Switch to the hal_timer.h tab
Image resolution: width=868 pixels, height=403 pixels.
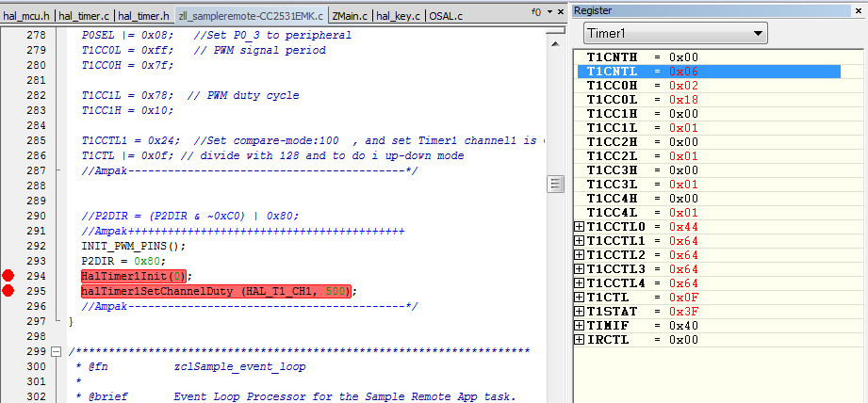[x=144, y=16]
